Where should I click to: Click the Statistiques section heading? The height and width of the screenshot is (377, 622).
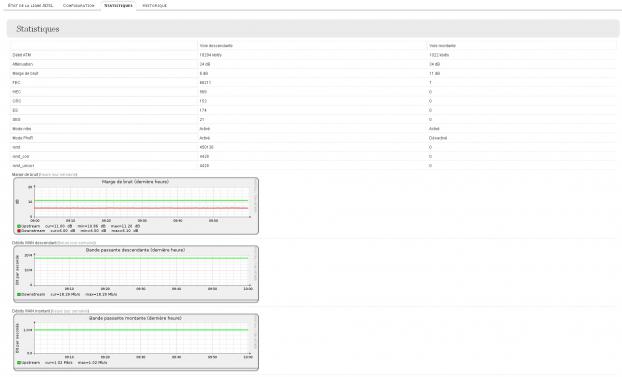(38, 29)
